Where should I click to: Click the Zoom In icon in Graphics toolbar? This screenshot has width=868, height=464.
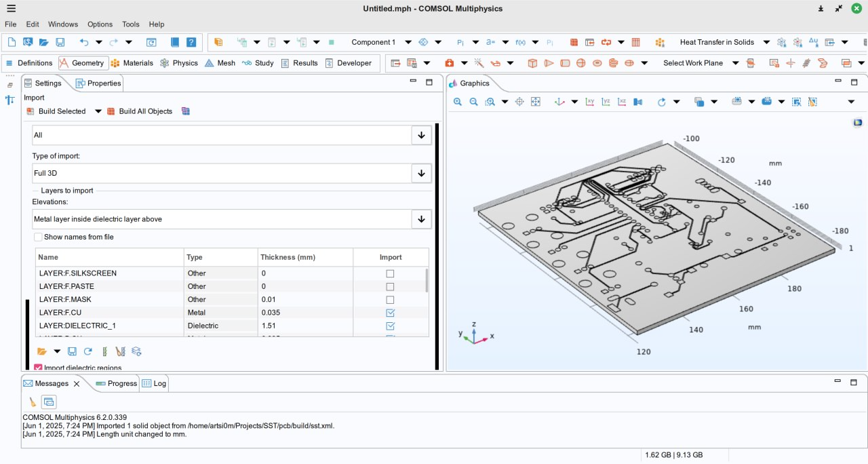click(458, 102)
